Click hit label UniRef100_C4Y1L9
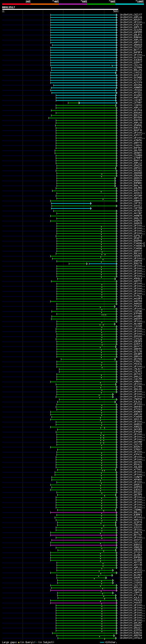This screenshot has height=644, width=146. tap(131, 638)
